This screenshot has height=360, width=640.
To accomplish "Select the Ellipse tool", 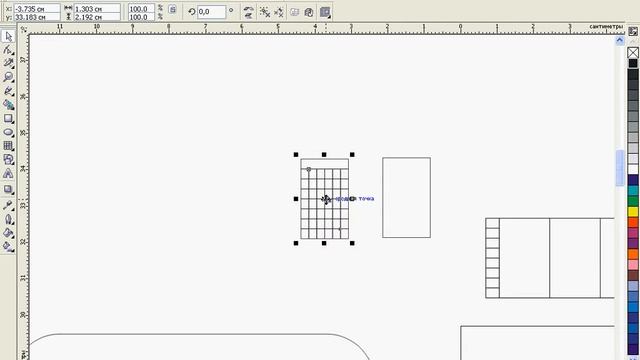I will [8, 132].
